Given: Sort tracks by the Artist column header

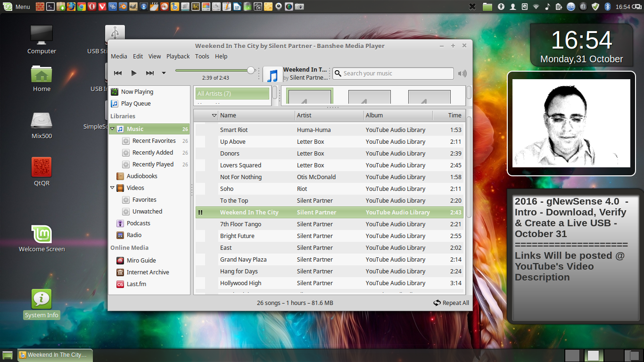Looking at the screenshot, I should click(x=329, y=115).
